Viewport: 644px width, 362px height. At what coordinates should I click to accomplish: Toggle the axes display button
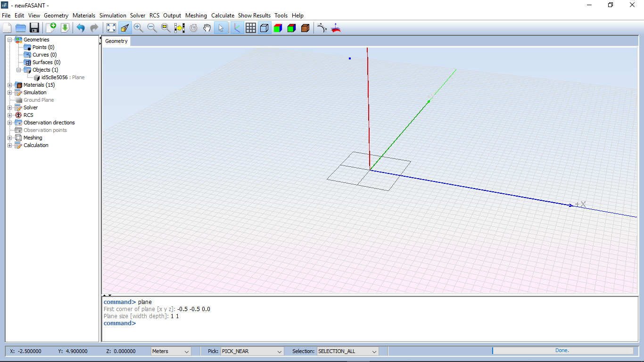point(237,28)
